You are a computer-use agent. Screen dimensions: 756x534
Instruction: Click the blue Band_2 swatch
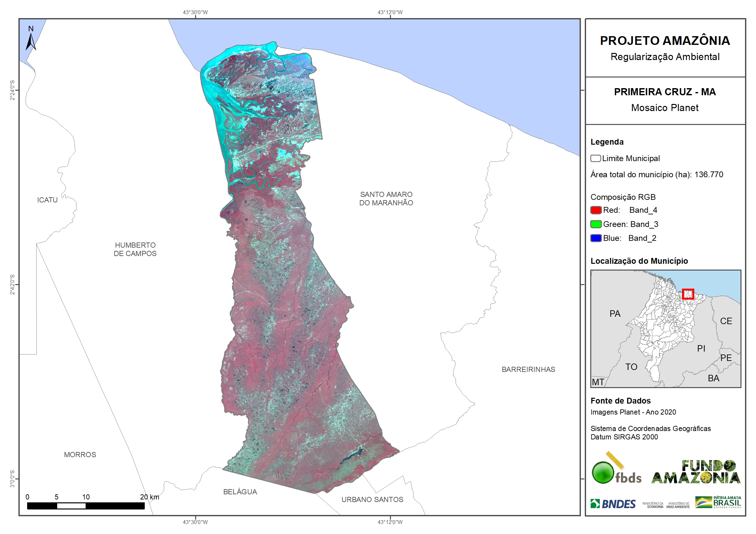(596, 238)
